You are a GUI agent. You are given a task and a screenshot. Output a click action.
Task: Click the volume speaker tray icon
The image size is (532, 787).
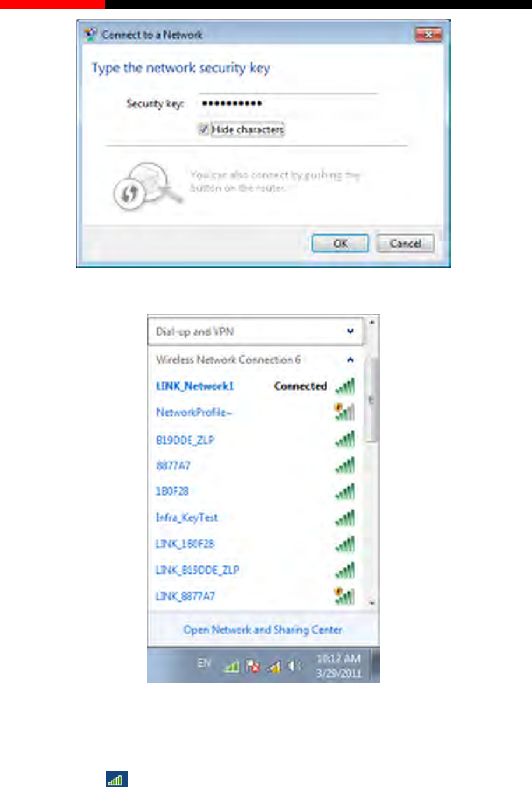(x=295, y=665)
